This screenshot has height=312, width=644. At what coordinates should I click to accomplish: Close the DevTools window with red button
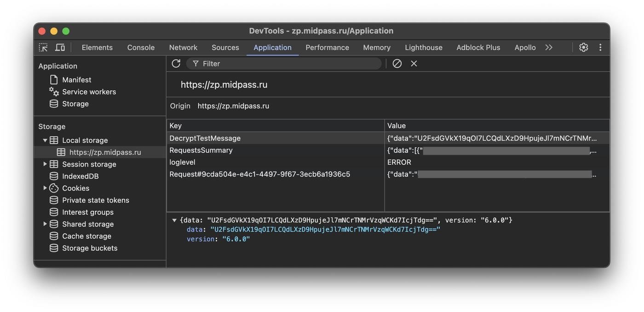[42, 31]
